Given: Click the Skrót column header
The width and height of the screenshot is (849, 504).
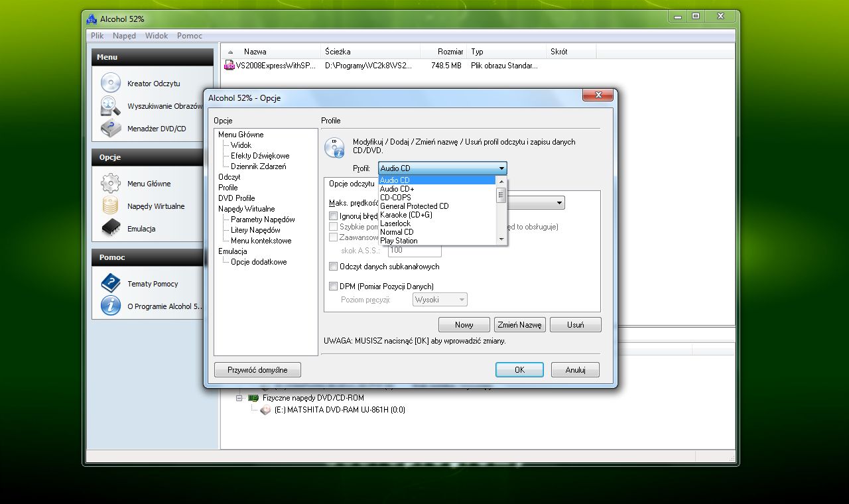Looking at the screenshot, I should (572, 52).
